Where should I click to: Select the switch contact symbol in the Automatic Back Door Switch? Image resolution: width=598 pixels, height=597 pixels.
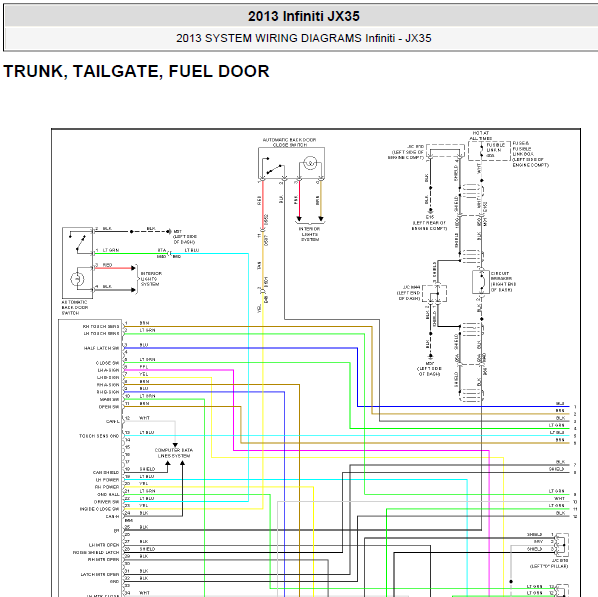pyautogui.click(x=78, y=243)
